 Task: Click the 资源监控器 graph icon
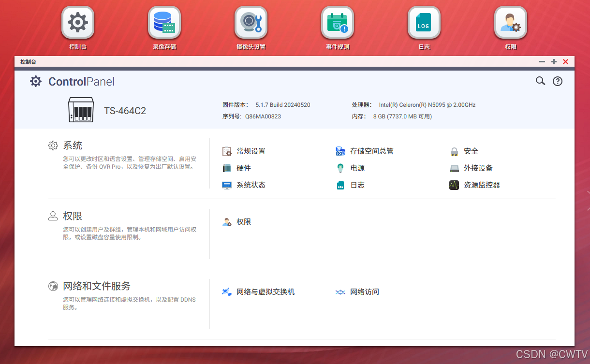pyautogui.click(x=454, y=185)
